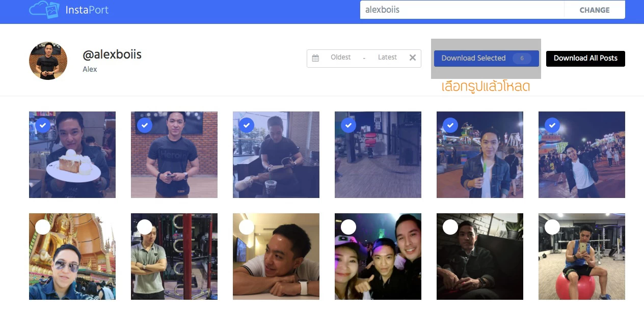Select the golden Buddha selfie photo

tap(43, 227)
